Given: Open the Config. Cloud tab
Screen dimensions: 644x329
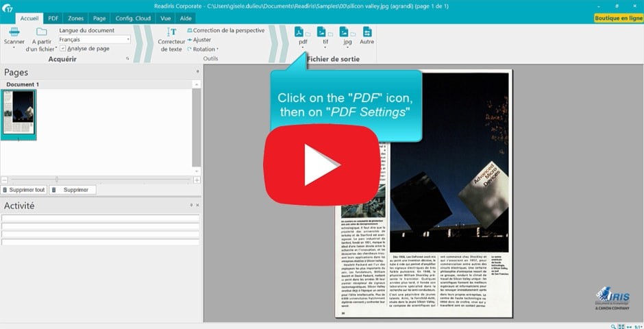Looking at the screenshot, I should coord(133,19).
